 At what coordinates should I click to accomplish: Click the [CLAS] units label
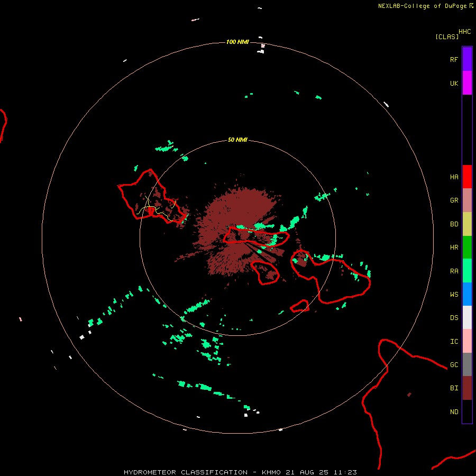[x=447, y=36]
